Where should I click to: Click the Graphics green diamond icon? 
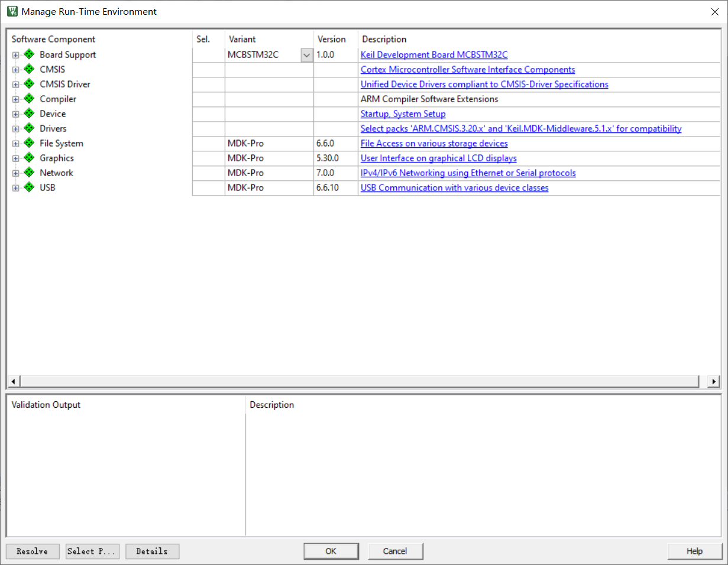(x=29, y=158)
